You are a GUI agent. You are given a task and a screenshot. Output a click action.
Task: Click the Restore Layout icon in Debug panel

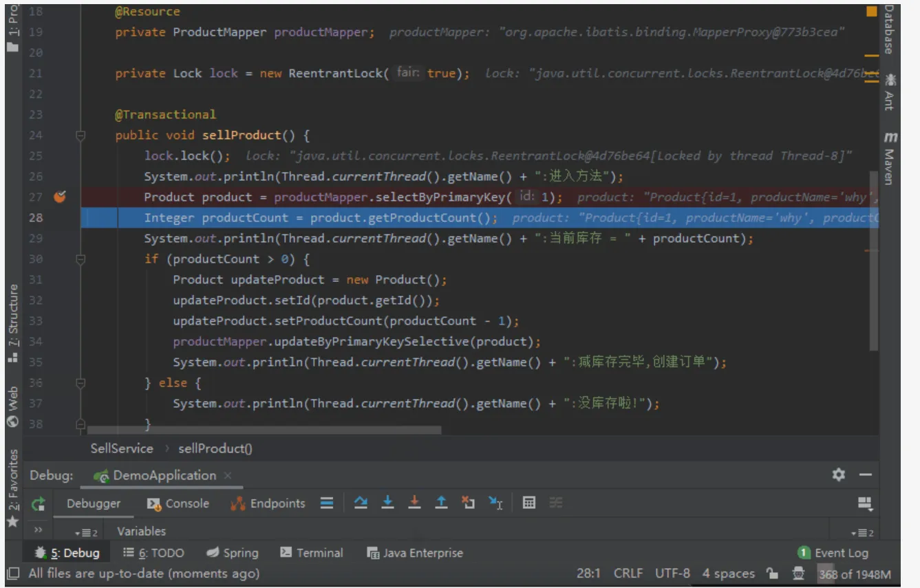pyautogui.click(x=865, y=503)
